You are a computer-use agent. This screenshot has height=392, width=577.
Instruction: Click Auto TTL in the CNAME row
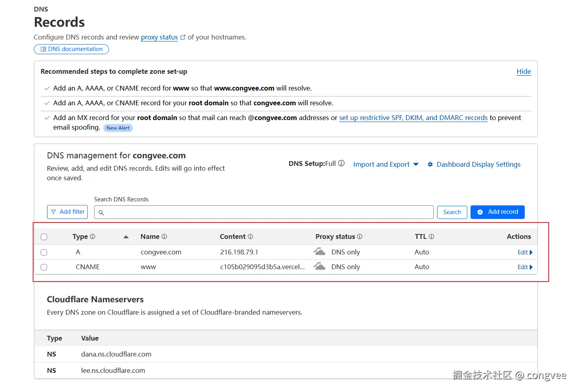point(422,267)
